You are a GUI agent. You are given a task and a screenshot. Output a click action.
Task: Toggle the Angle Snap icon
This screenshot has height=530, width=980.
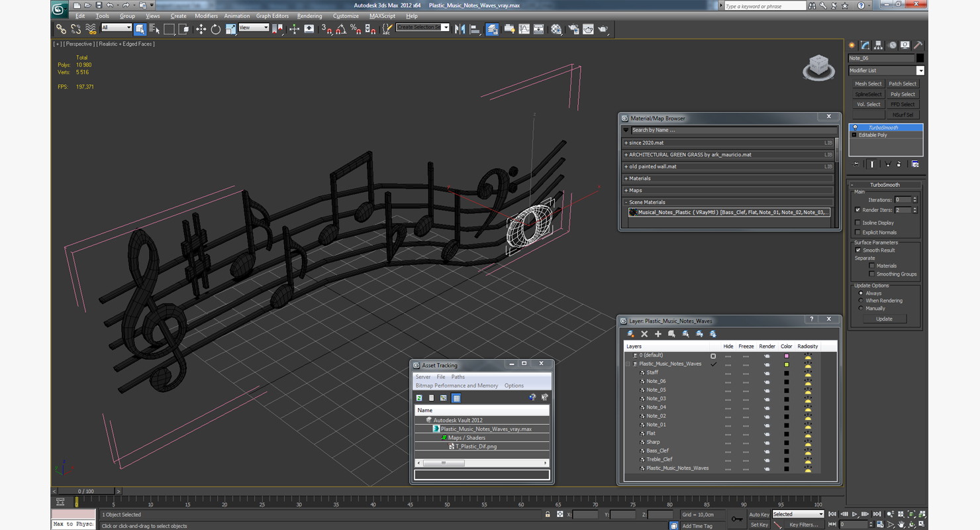tap(341, 29)
